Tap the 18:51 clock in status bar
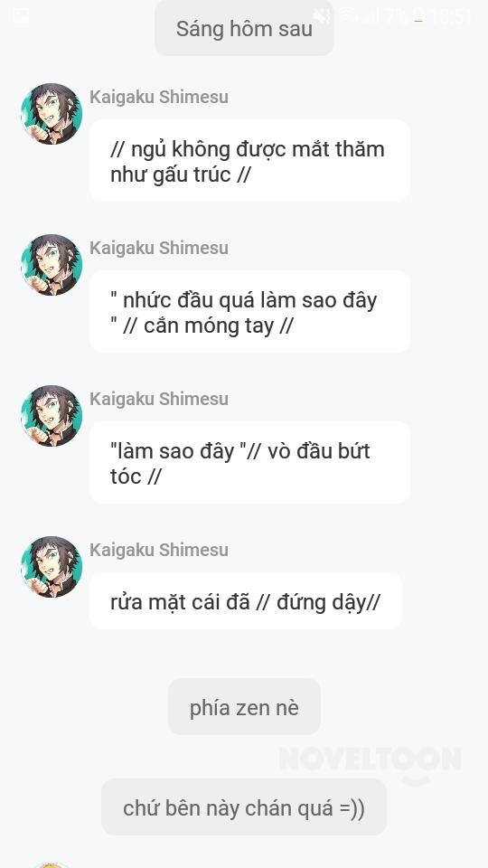Viewport: 488px width, 868px height. point(451,16)
